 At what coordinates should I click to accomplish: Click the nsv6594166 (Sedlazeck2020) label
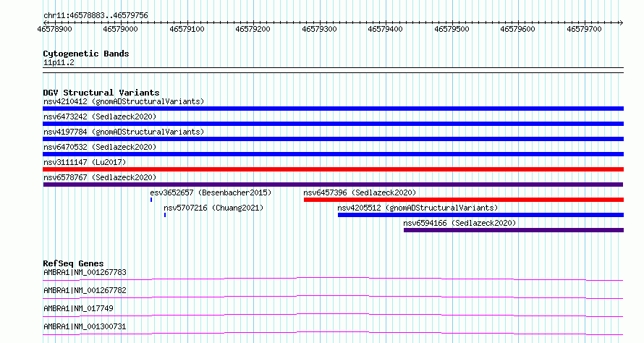point(459,223)
